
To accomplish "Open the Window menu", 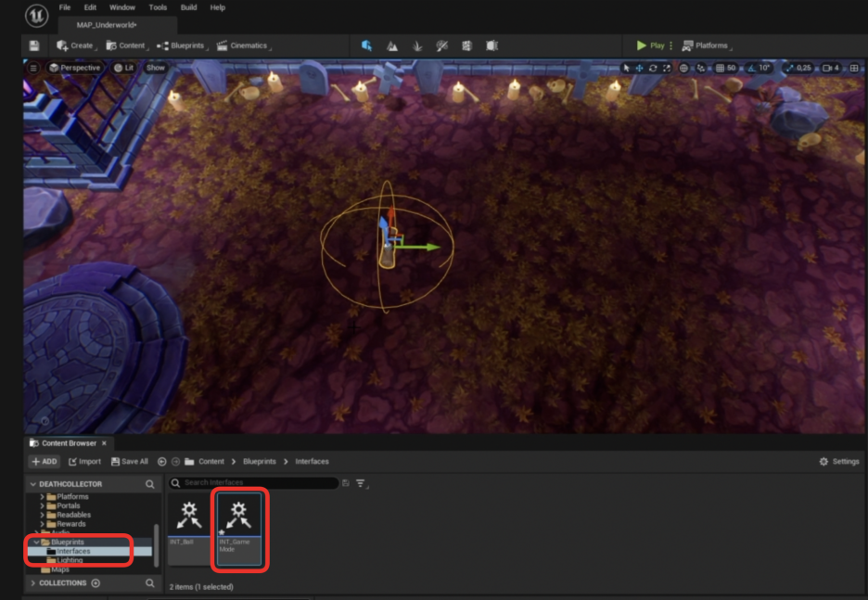I will [x=122, y=7].
